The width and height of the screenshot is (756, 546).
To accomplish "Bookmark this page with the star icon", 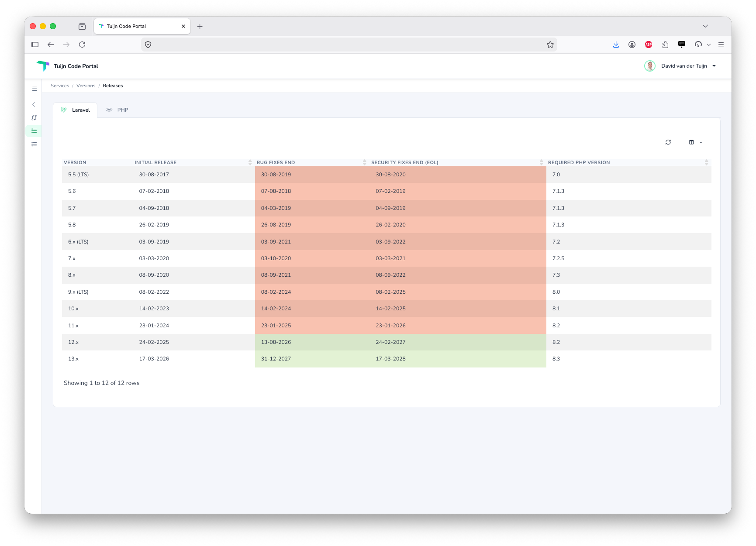I will point(550,45).
